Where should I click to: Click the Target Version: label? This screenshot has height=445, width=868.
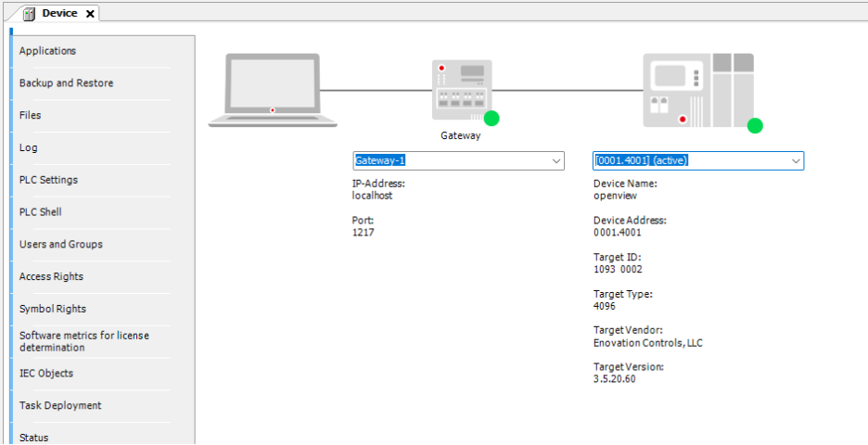pyautogui.click(x=629, y=367)
